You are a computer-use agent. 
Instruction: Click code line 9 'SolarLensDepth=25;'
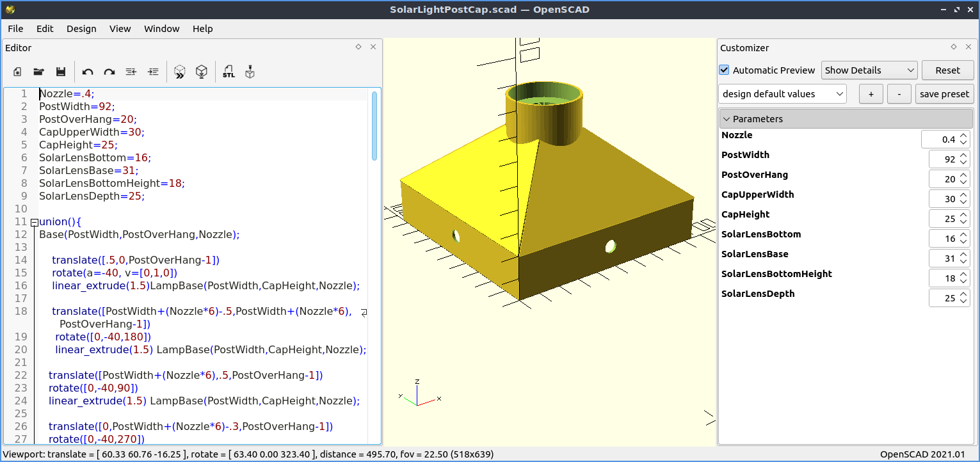(92, 196)
